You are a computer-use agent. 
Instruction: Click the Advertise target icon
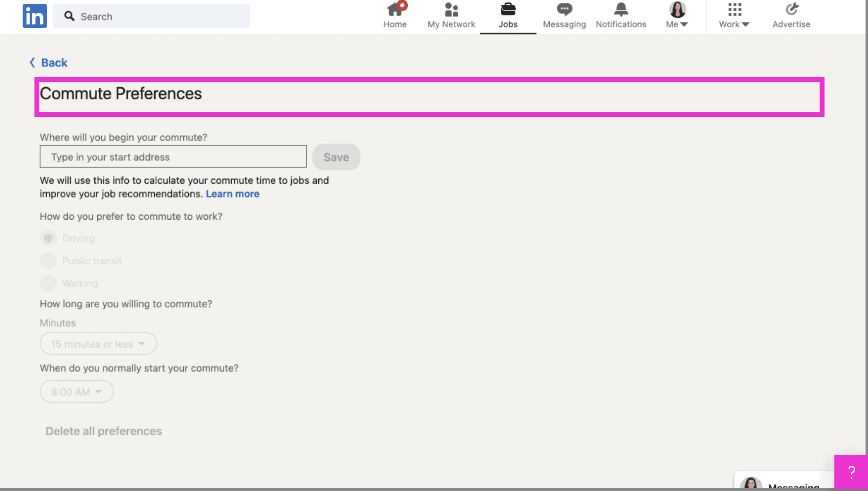coord(791,10)
